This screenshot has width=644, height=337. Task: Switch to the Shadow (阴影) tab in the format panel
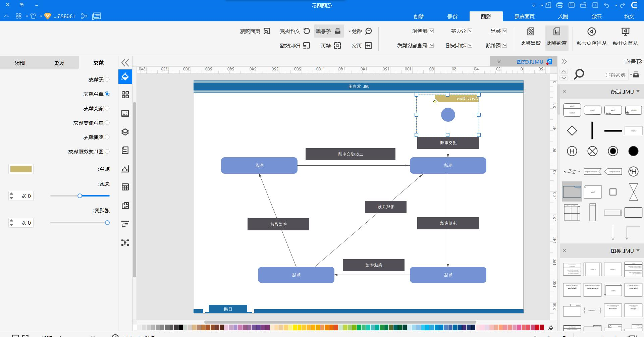[x=20, y=63]
